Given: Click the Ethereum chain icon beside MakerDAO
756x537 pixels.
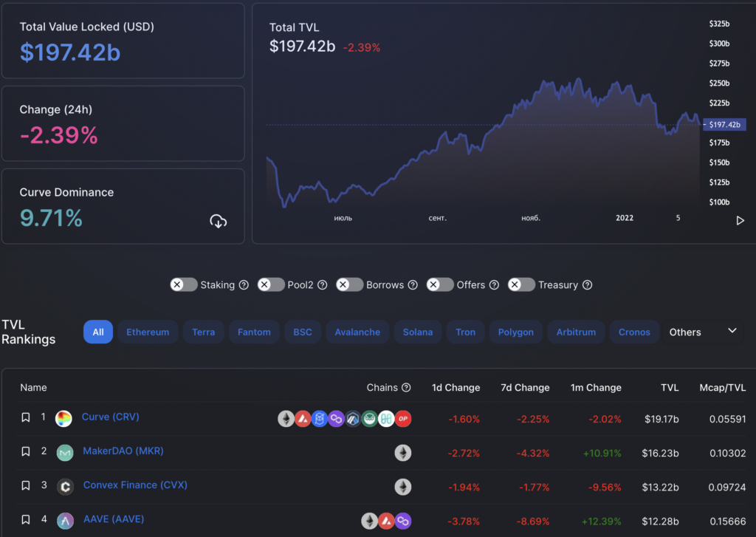Looking at the screenshot, I should point(403,453).
